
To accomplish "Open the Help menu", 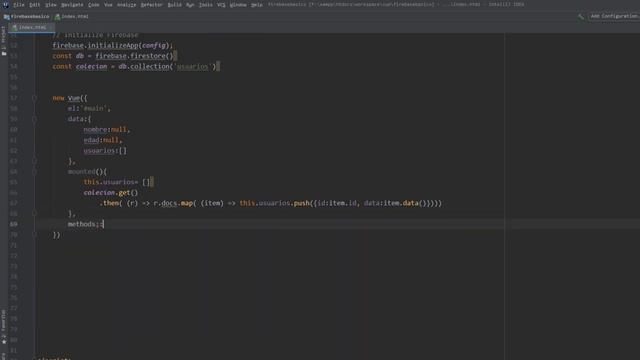I will tap(256, 5).
